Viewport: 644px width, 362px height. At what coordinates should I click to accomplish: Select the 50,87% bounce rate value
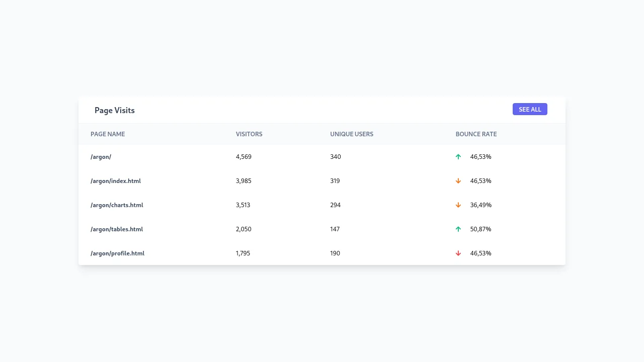coord(480,229)
